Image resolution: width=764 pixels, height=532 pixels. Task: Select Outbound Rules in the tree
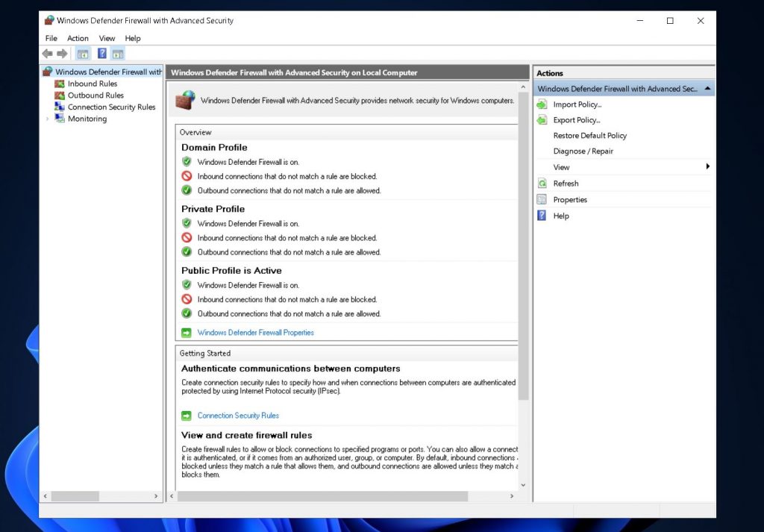coord(95,96)
